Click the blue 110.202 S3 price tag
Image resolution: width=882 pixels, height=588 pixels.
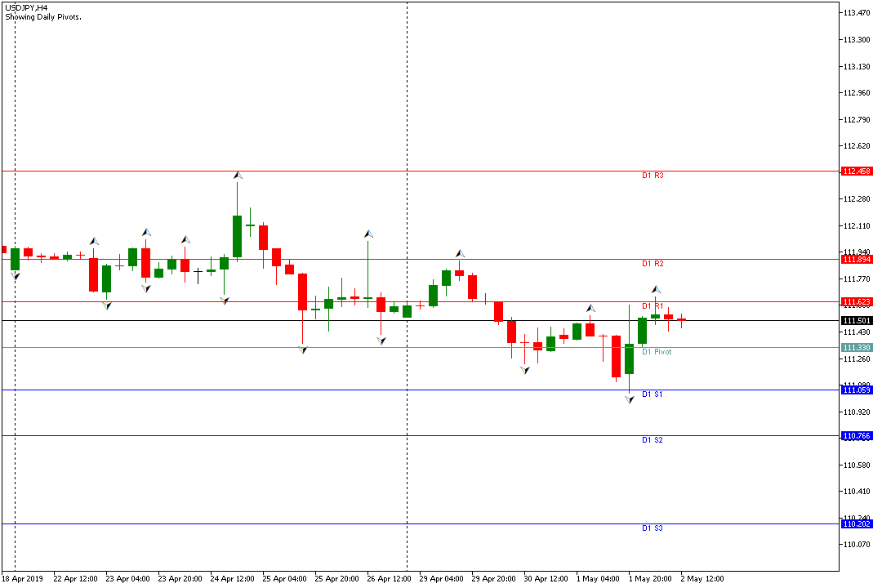pyautogui.click(x=857, y=524)
